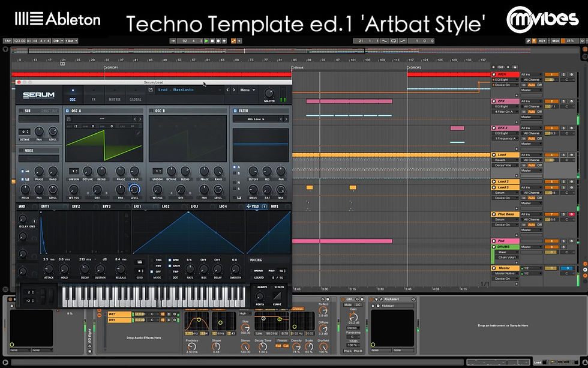The height and width of the screenshot is (368, 588).
Task: Switch to Serum OSC tab
Action: (x=73, y=95)
